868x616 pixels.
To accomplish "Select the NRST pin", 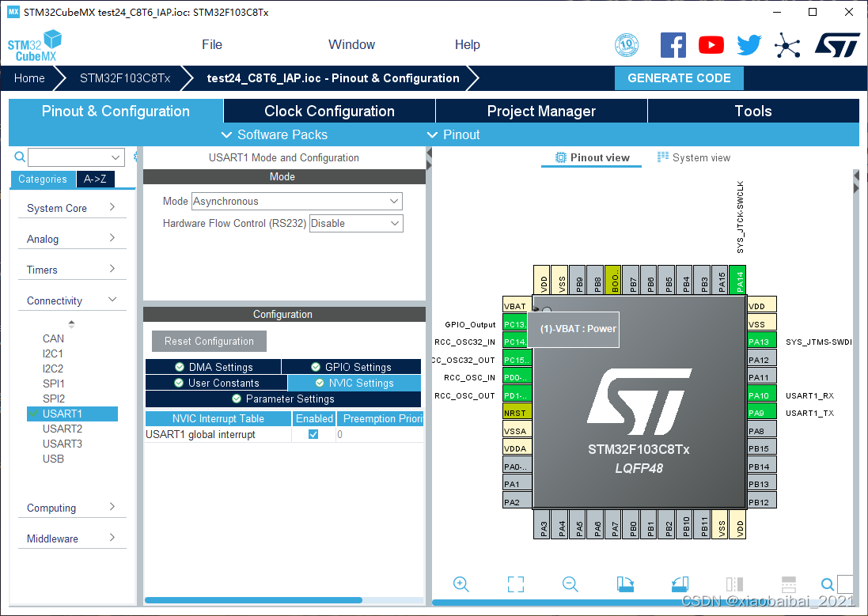I will [x=517, y=412].
